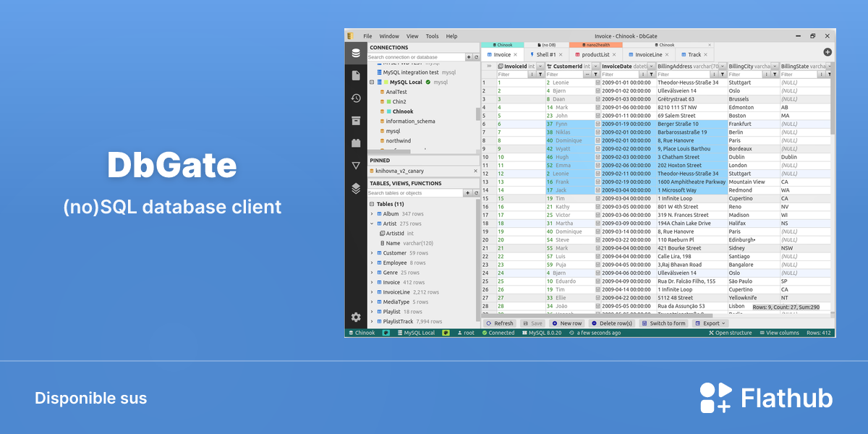Image resolution: width=868 pixels, height=434 pixels.
Task: Refresh the connections list icon
Action: (x=476, y=56)
